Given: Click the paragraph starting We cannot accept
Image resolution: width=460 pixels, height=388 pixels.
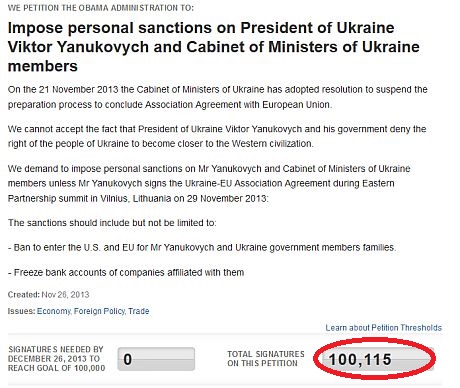Looking at the screenshot, I should click(x=217, y=136).
